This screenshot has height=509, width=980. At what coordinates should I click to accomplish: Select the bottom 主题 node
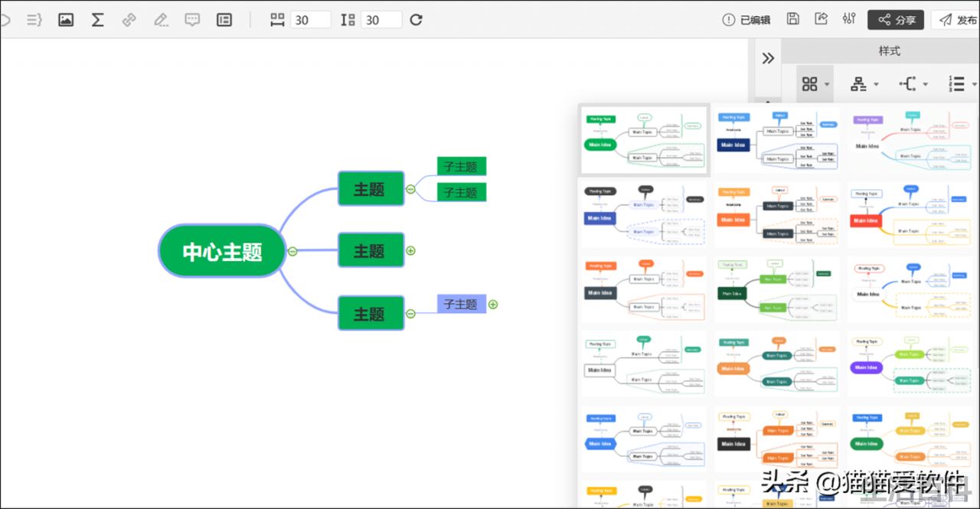[x=371, y=313]
